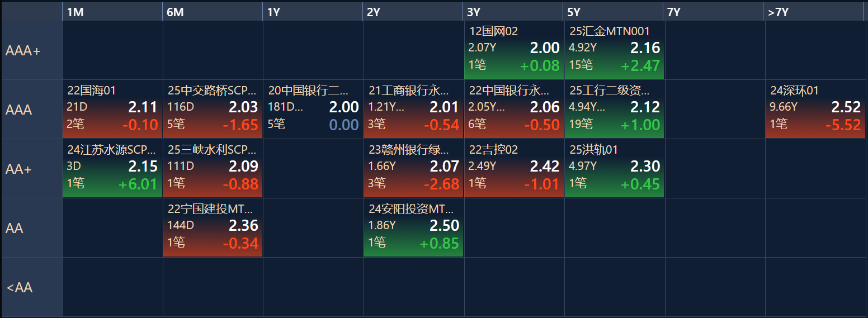Open the 25工行二级资 bond cell
This screenshot has height=318, width=868.
[614, 110]
